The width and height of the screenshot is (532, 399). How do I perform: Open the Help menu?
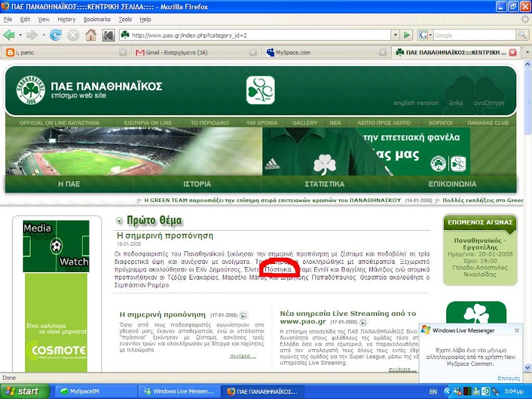click(145, 19)
